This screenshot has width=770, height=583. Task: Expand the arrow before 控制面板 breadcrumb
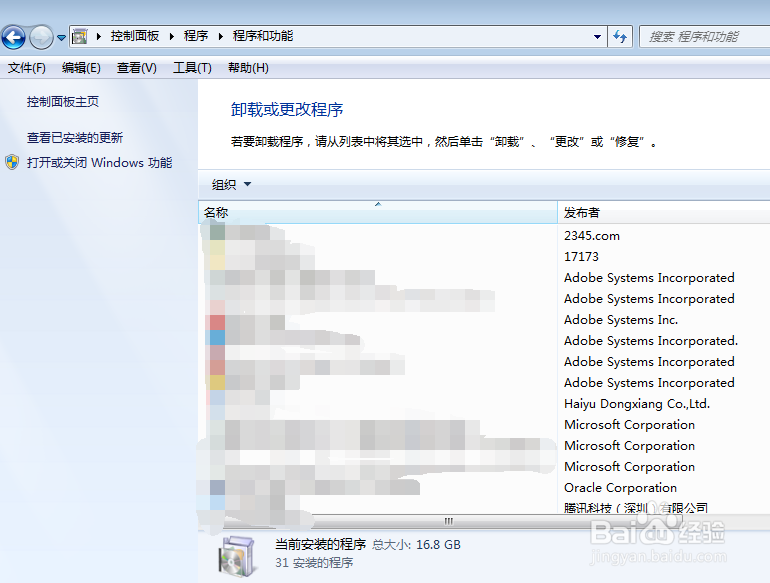point(99,36)
